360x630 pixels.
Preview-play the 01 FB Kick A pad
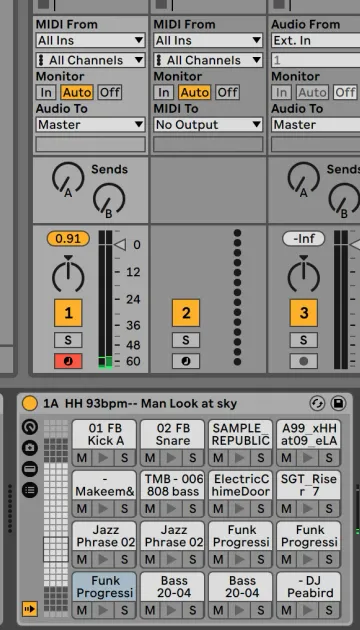pyautogui.click(x=103, y=458)
